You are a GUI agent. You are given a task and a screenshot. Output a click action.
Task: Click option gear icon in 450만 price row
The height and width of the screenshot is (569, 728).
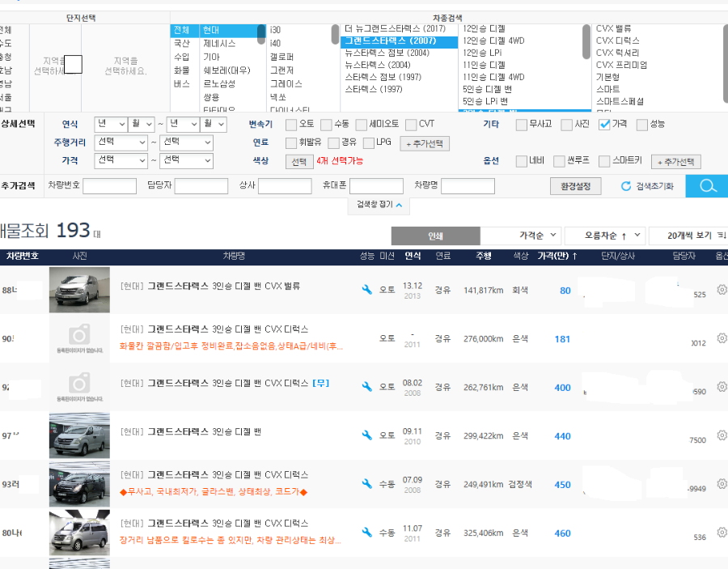click(x=722, y=483)
